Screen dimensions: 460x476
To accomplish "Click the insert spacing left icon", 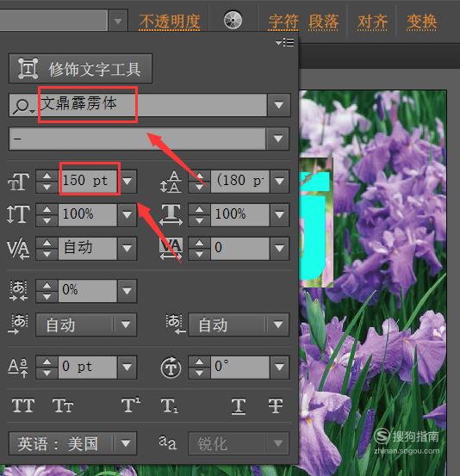I will tap(18, 325).
